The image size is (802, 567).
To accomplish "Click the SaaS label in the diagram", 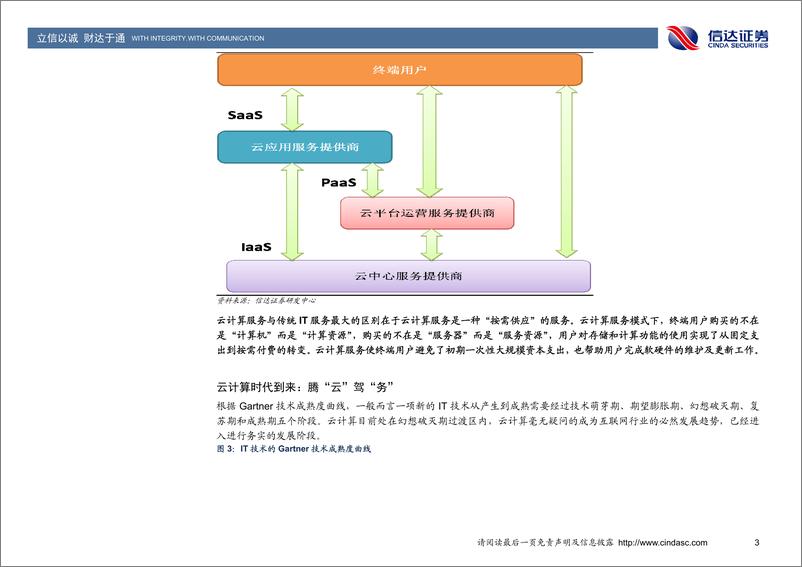I will (245, 115).
